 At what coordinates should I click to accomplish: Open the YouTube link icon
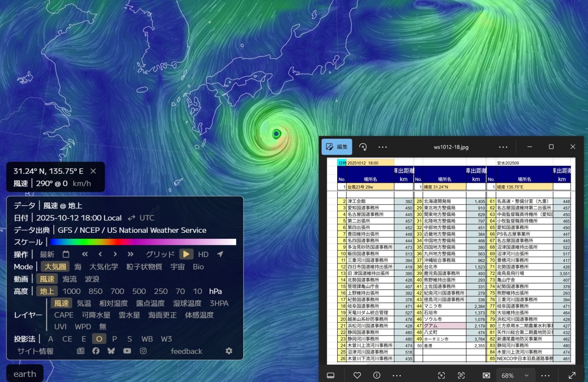tap(127, 351)
